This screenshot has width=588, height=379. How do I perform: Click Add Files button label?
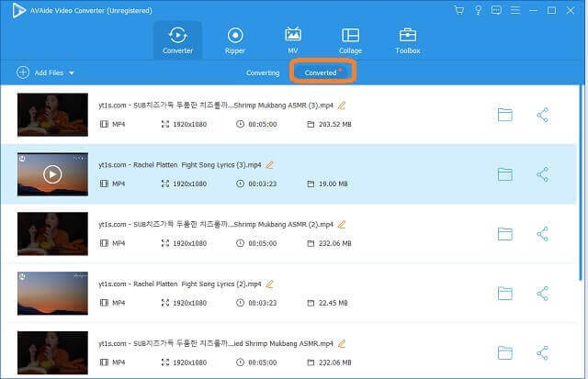tap(49, 72)
